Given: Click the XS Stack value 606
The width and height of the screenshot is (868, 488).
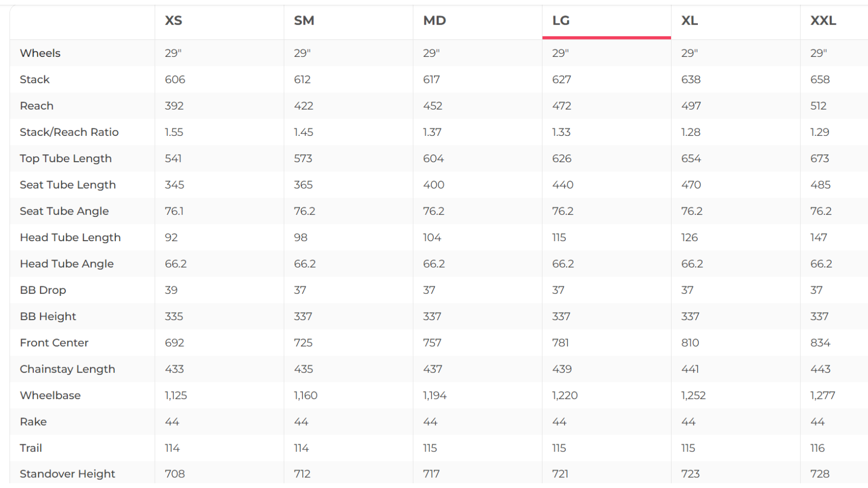Looking at the screenshot, I should [175, 79].
